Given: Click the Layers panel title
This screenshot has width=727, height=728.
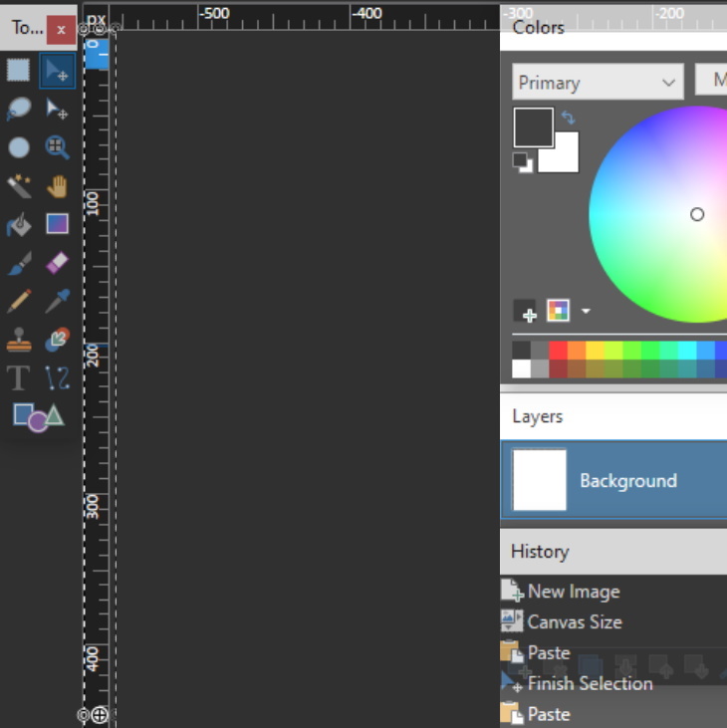Looking at the screenshot, I should click(537, 416).
